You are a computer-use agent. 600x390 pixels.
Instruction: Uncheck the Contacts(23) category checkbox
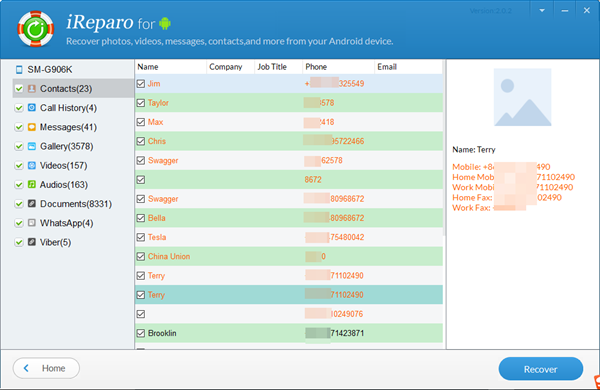19,89
